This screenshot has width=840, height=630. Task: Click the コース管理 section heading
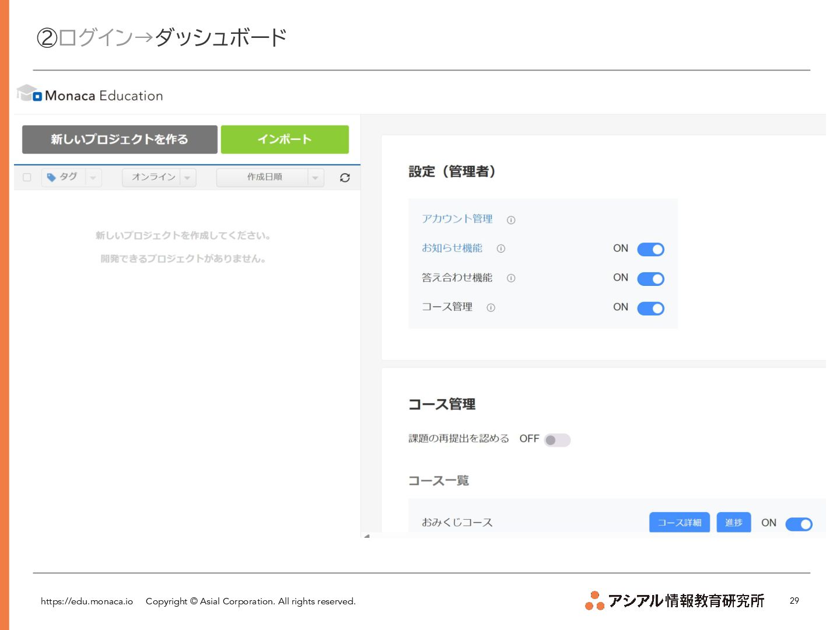pos(442,404)
